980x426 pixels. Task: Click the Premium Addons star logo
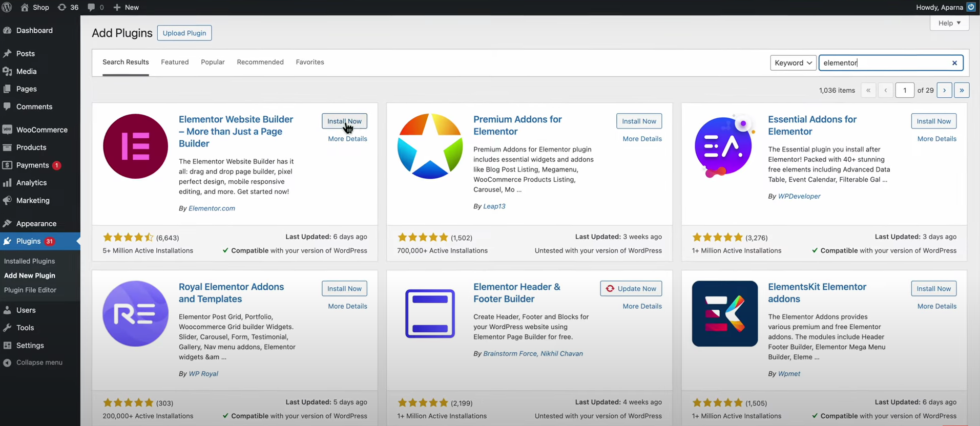point(430,146)
